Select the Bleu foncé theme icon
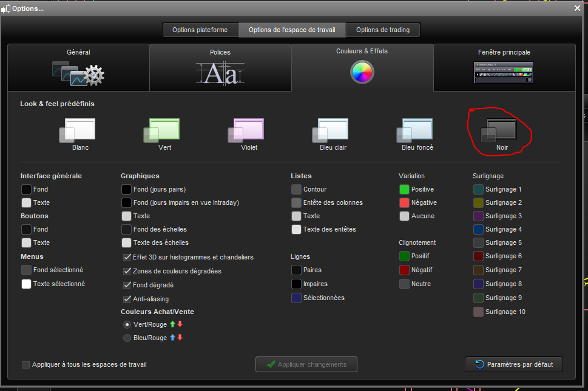Viewport: 588px width, 391px height. (x=414, y=130)
